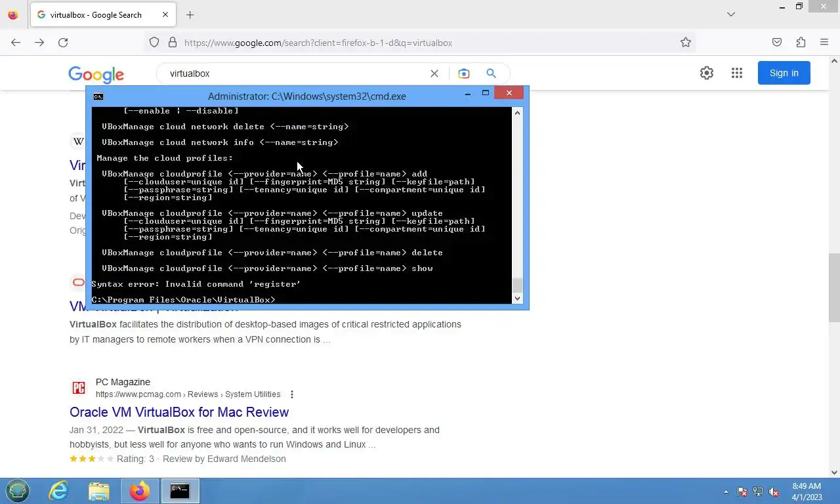This screenshot has height=504, width=840.
Task: Select the virtualbox - Google Search tab
Action: point(102,14)
